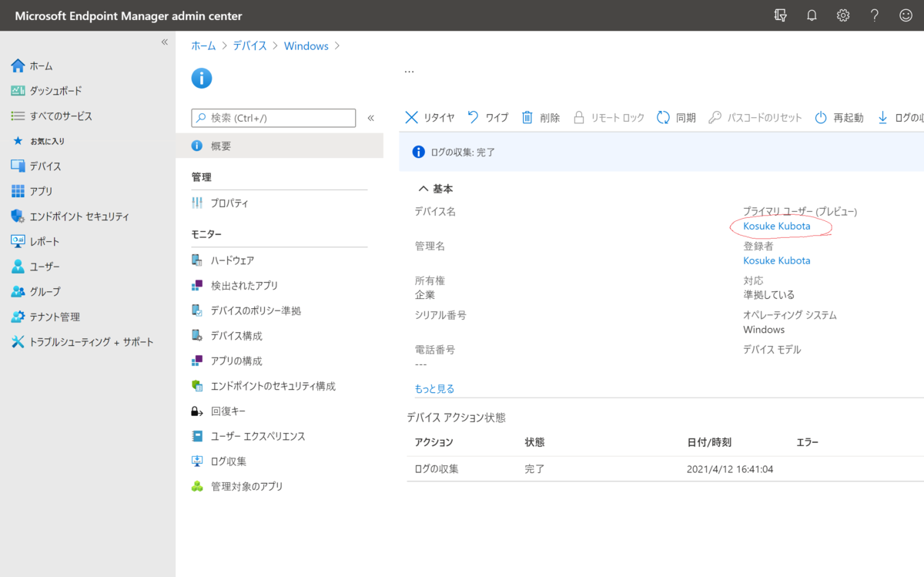The height and width of the screenshot is (577, 924).
Task: Click the 再起動 toolbar button
Action: coord(839,118)
